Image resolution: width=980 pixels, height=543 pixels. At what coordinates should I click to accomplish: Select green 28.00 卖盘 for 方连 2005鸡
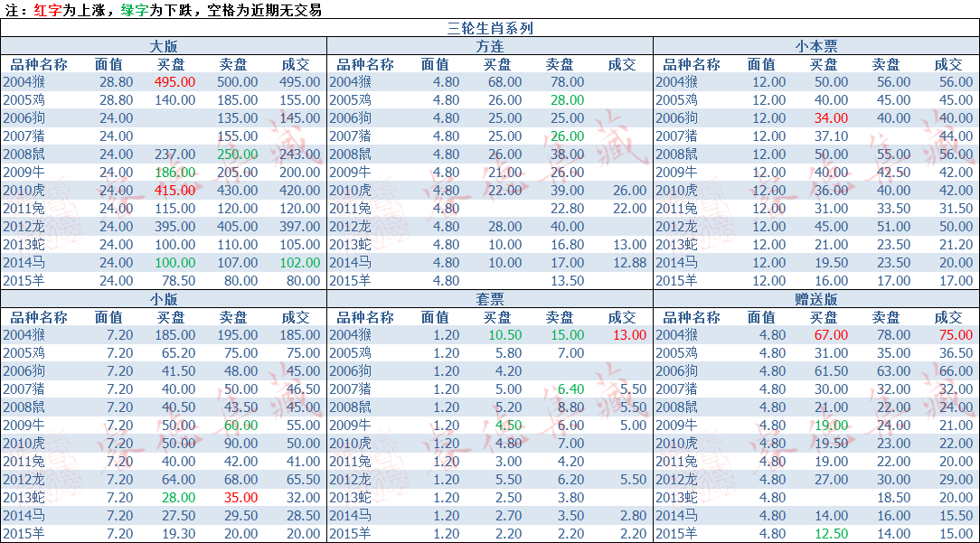pos(568,100)
